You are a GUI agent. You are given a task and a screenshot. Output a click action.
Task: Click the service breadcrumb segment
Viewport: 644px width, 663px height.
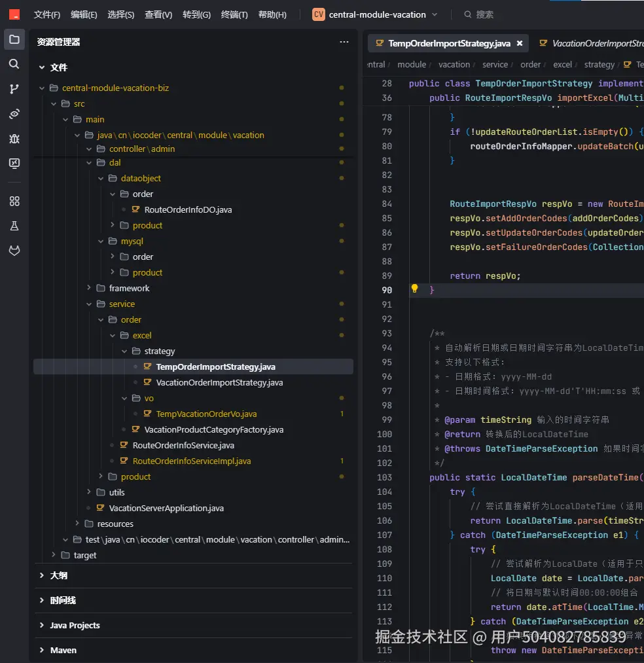tap(495, 64)
